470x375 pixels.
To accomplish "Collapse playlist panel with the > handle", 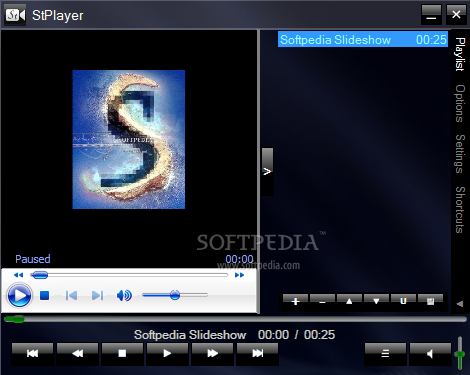I will tap(267, 171).
